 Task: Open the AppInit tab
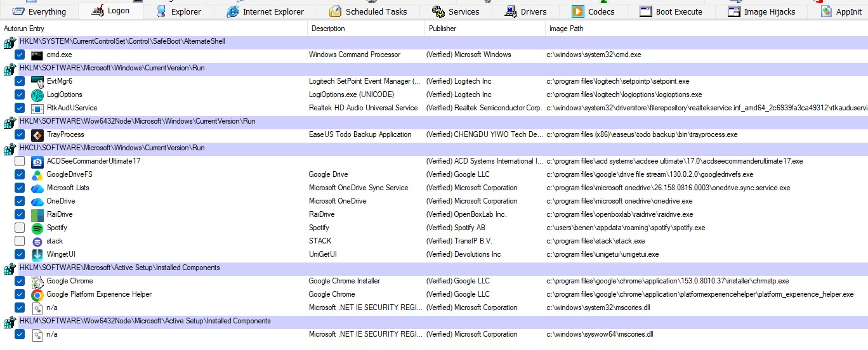pos(841,11)
